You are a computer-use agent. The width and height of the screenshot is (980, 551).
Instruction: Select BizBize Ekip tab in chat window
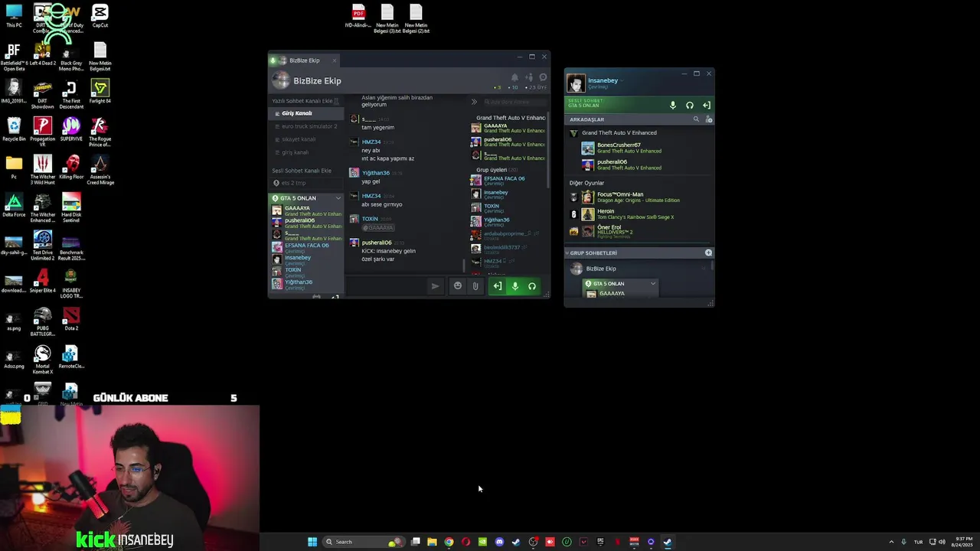click(x=304, y=60)
